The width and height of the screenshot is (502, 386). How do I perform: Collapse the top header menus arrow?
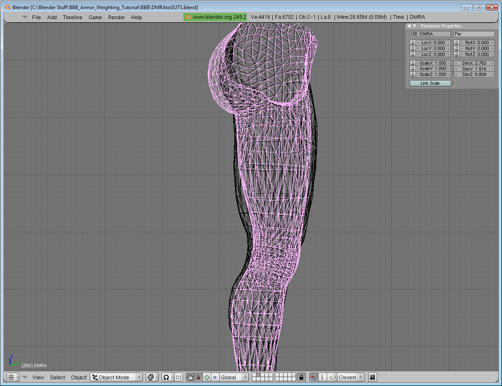coord(24,17)
